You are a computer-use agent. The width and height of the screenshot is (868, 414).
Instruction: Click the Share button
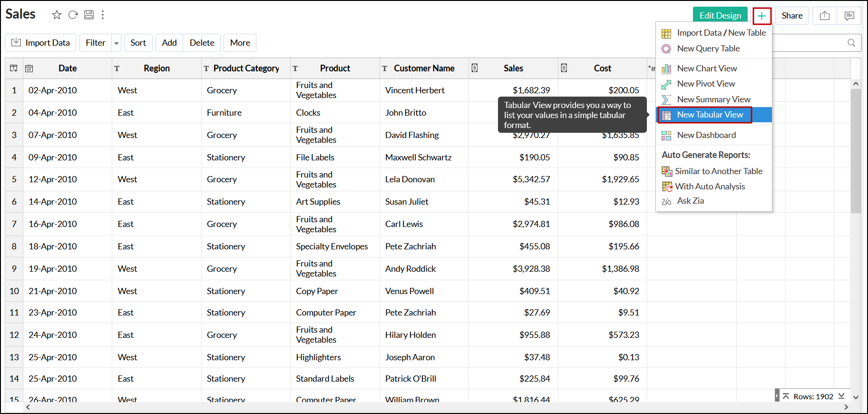coord(792,16)
